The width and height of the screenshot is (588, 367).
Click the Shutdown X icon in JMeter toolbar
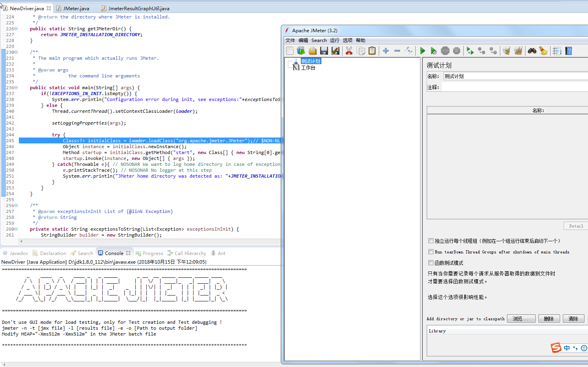pyautogui.click(x=456, y=51)
